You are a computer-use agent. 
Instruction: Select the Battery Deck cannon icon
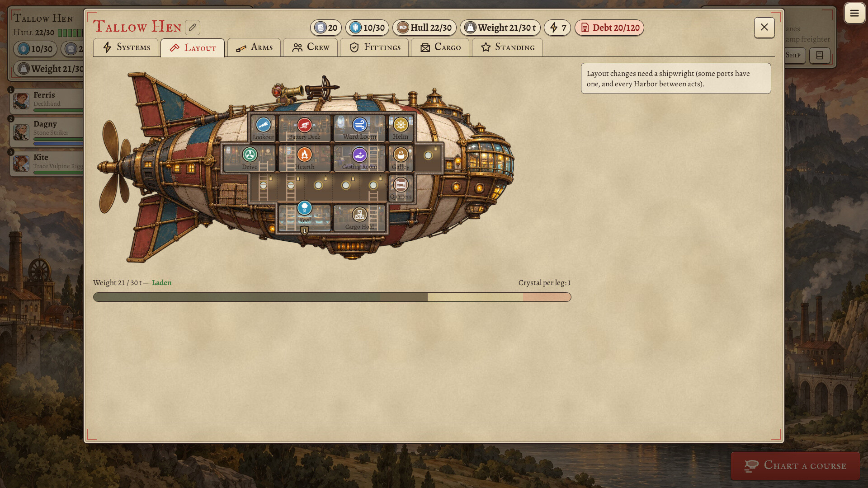point(304,125)
